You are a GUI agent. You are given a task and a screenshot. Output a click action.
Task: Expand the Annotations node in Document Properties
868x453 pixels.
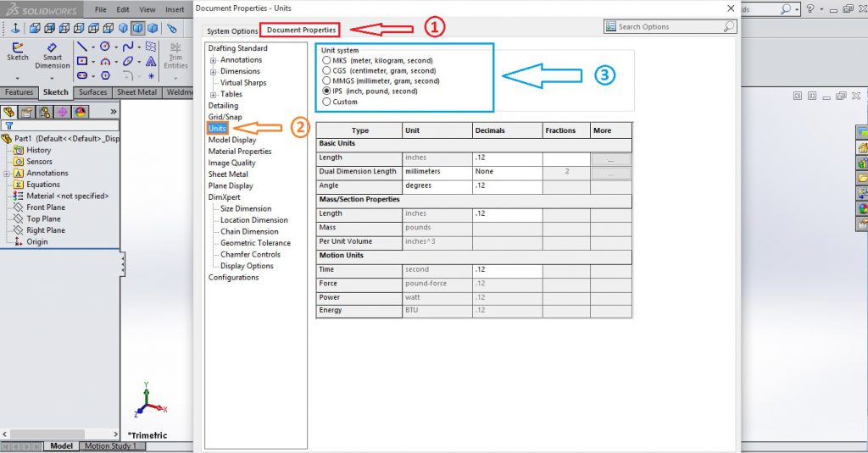pyautogui.click(x=213, y=60)
